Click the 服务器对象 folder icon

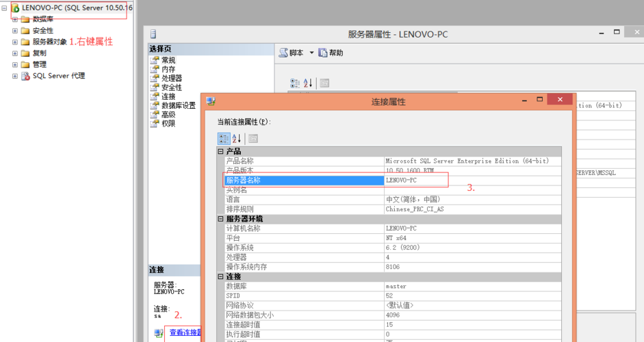[25, 42]
